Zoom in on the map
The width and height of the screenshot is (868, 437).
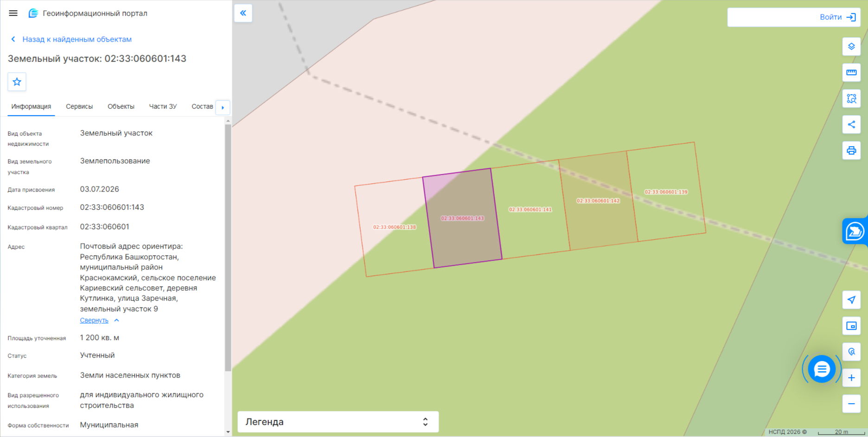tap(851, 378)
